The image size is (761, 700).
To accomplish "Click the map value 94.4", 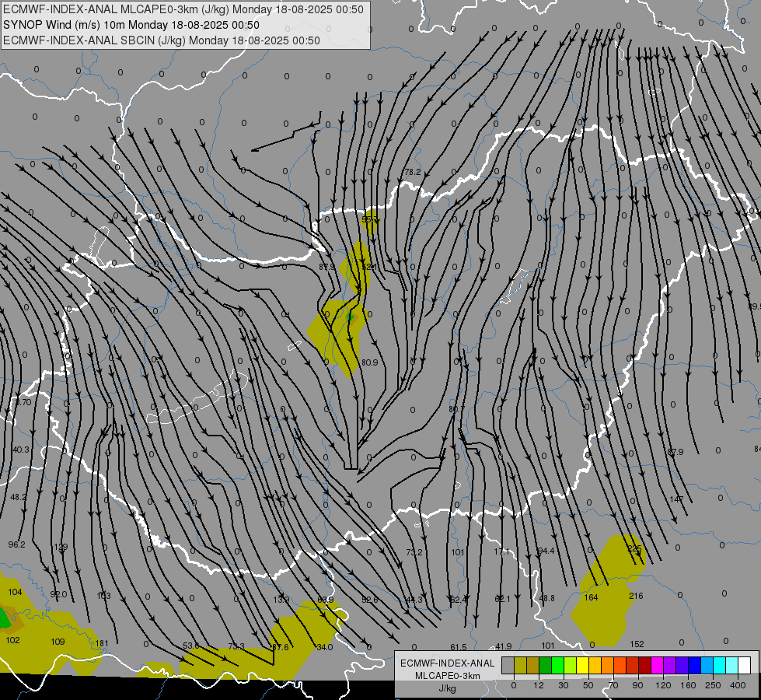I will [546, 551].
